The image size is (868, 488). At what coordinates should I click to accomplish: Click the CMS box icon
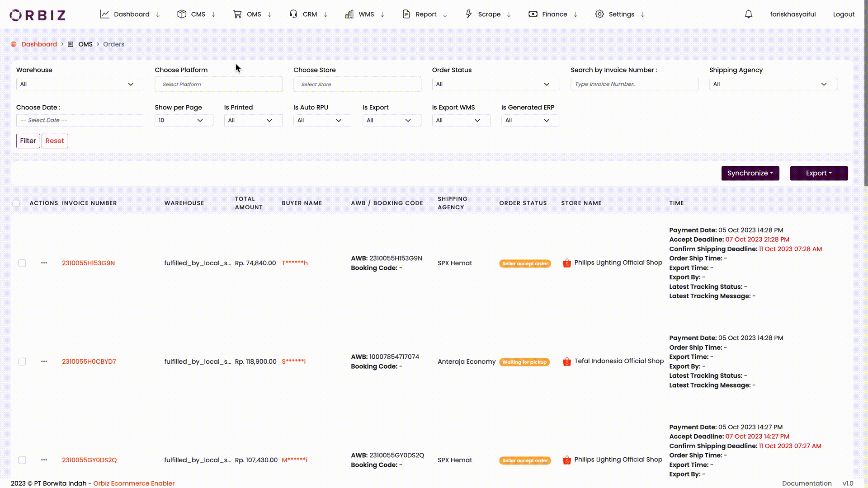[182, 14]
